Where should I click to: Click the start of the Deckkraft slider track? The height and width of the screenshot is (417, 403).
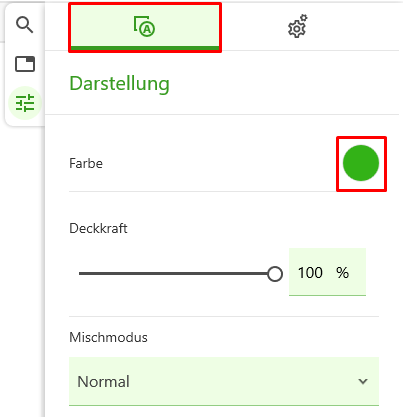click(80, 274)
